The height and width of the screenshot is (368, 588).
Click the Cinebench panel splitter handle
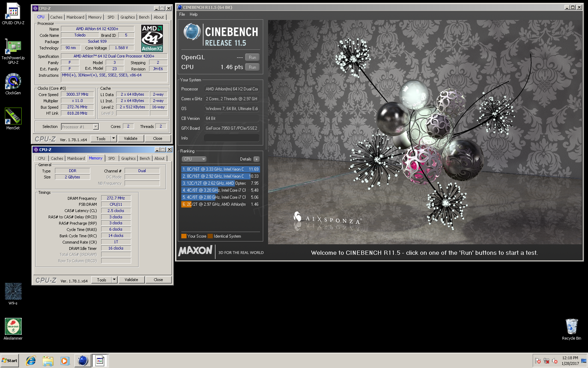tap(266, 139)
